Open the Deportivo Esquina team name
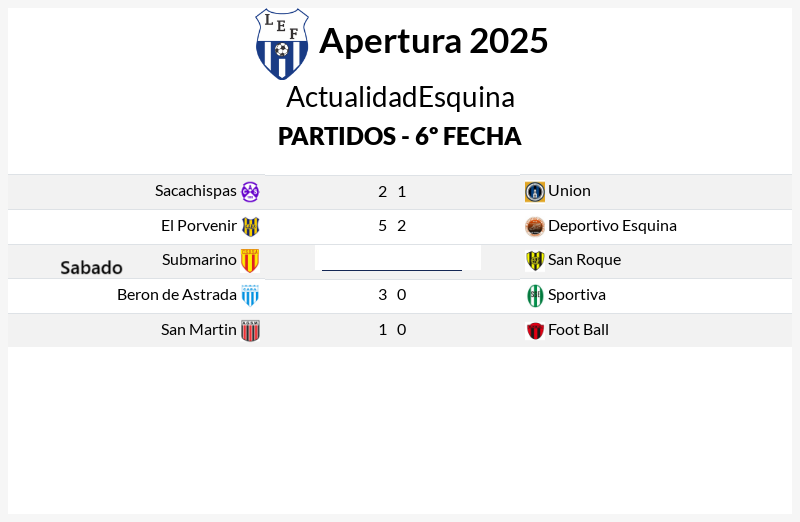Viewport: 800px width, 522px height. (x=612, y=226)
